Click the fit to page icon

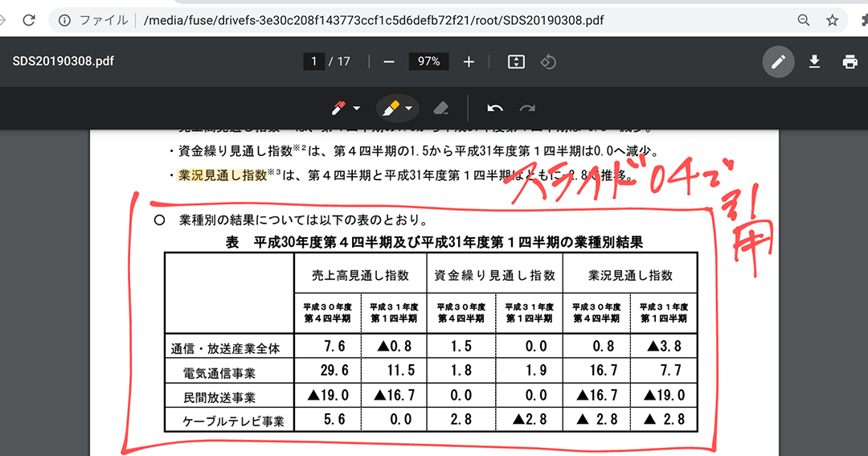click(x=516, y=61)
